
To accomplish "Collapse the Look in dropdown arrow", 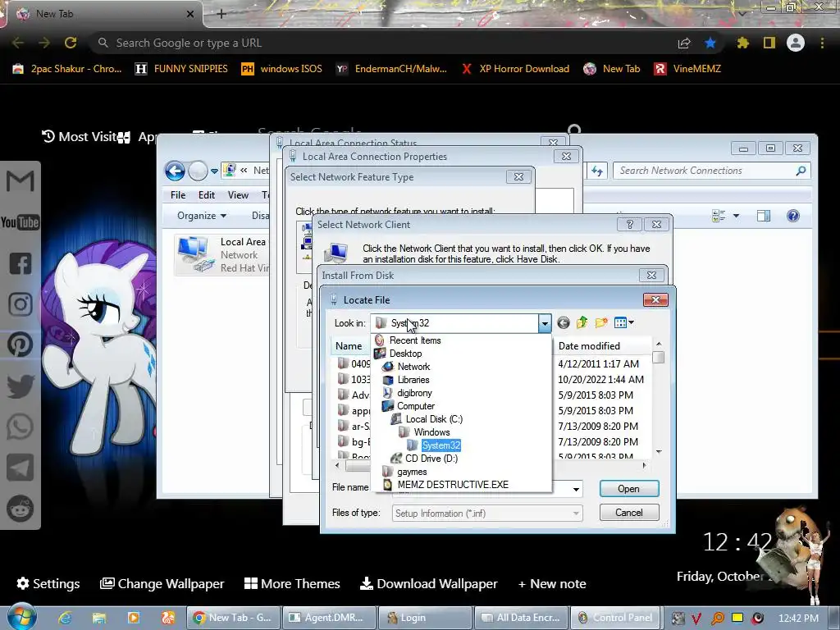I will [545, 323].
